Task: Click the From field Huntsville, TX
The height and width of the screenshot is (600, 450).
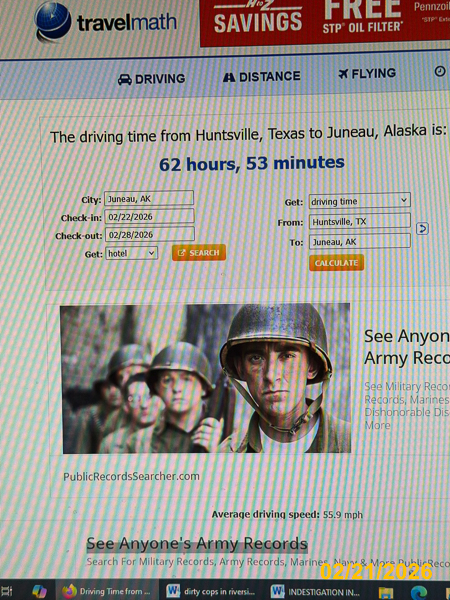Action: click(x=360, y=221)
